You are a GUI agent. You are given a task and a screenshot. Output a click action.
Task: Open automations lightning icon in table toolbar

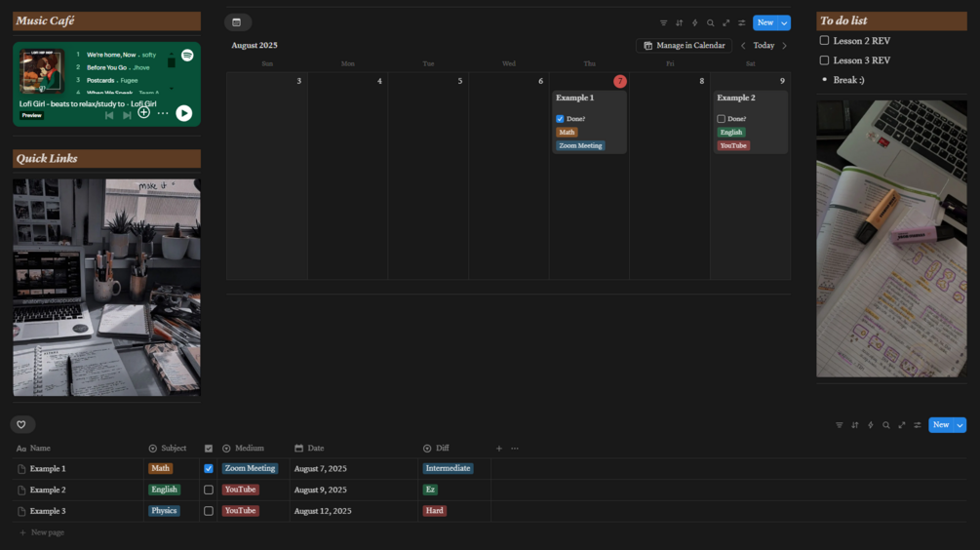point(870,425)
